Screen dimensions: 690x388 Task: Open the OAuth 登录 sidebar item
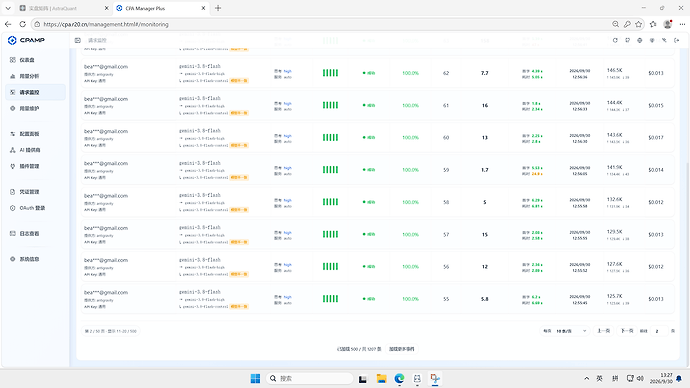click(x=35, y=208)
